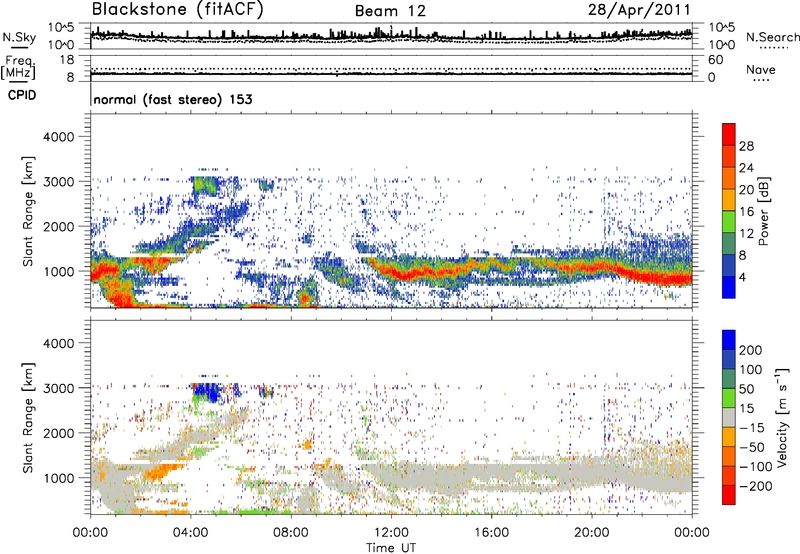The width and height of the screenshot is (800, 554).
Task: Click the 4000 tick on power panel
Action: 58,137
